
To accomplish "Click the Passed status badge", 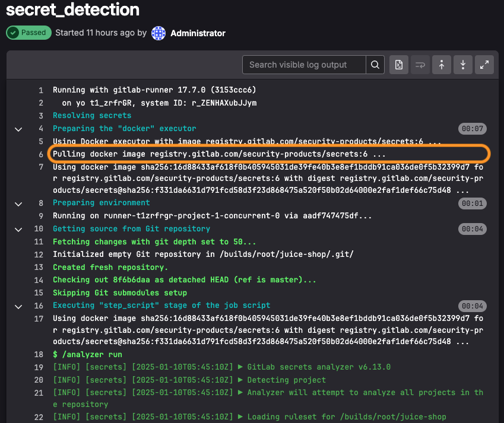I will [x=28, y=33].
